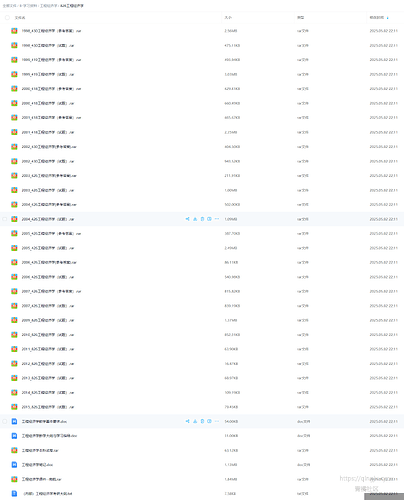404x500 pixels.
Task: Go to 工程经济学 folder in breadcrumb
Action: tap(49, 6)
